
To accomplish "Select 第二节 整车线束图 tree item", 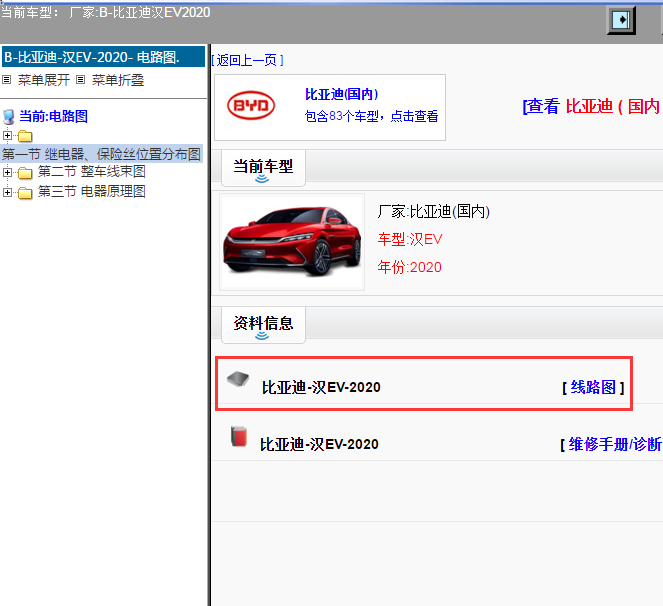I will click(x=92, y=172).
